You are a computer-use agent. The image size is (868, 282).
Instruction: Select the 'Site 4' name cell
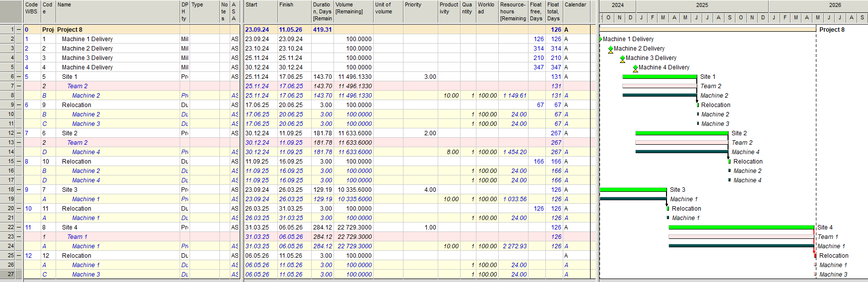pos(118,227)
